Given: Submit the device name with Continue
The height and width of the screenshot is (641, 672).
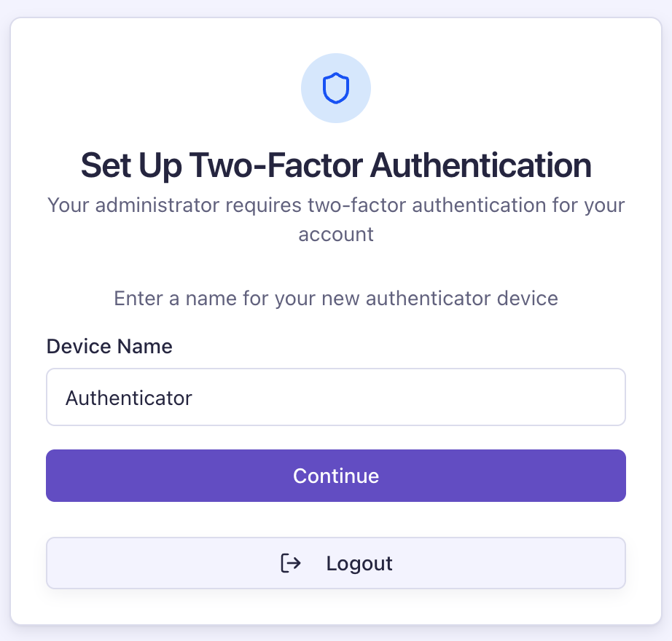Looking at the screenshot, I should point(335,476).
